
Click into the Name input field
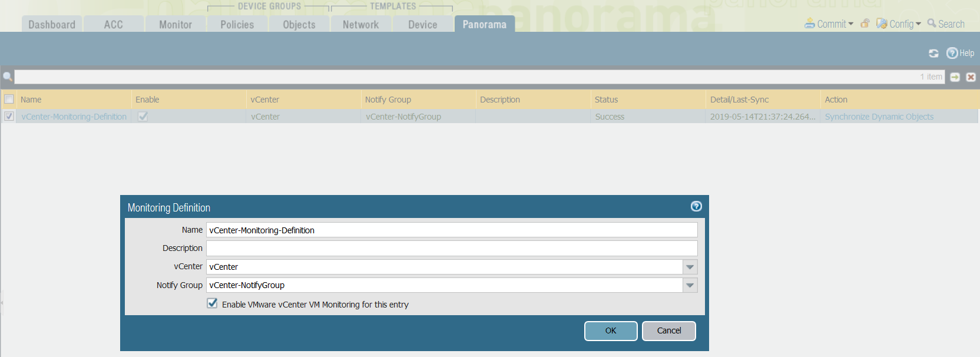tap(452, 230)
